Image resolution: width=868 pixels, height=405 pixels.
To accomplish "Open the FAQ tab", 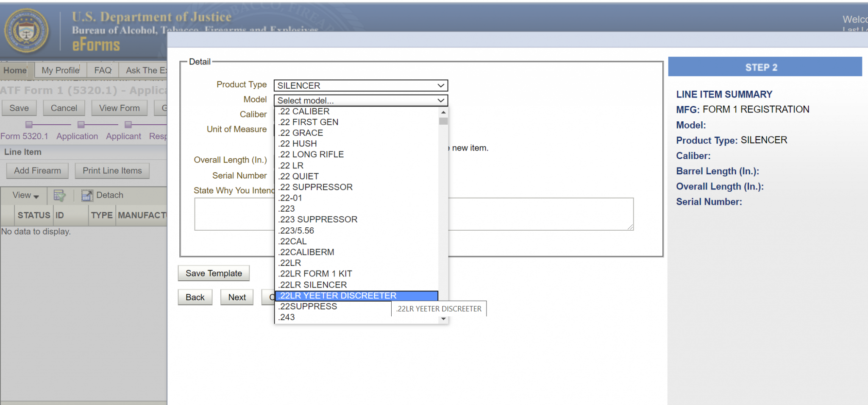I will pyautogui.click(x=103, y=70).
